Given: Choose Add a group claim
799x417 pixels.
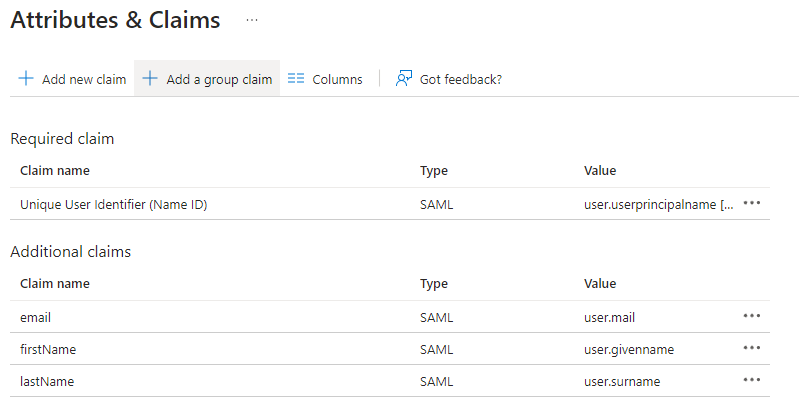Looking at the screenshot, I should coord(207,79).
